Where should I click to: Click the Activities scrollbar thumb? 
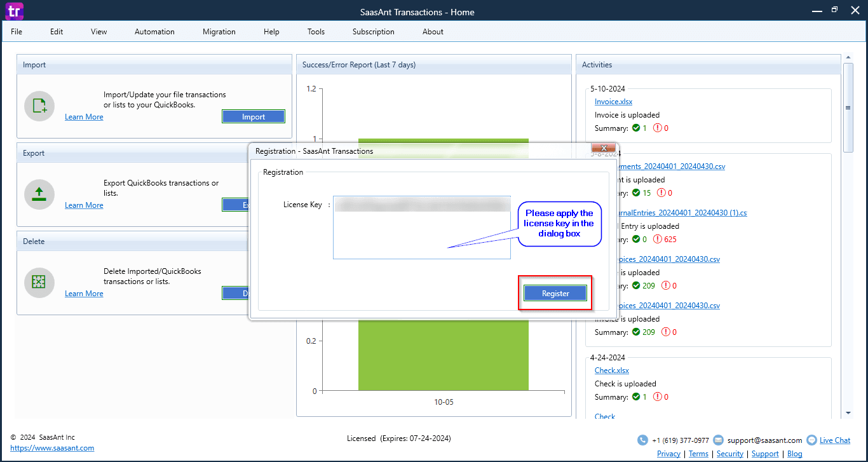point(848,107)
